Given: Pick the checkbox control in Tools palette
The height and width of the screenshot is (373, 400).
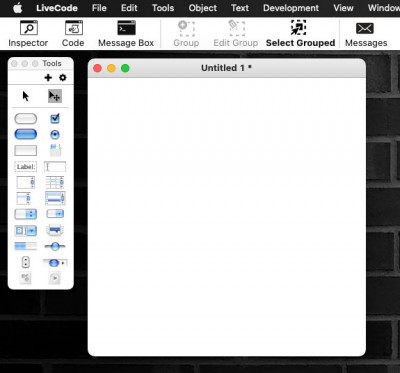Looking at the screenshot, I should [x=55, y=118].
